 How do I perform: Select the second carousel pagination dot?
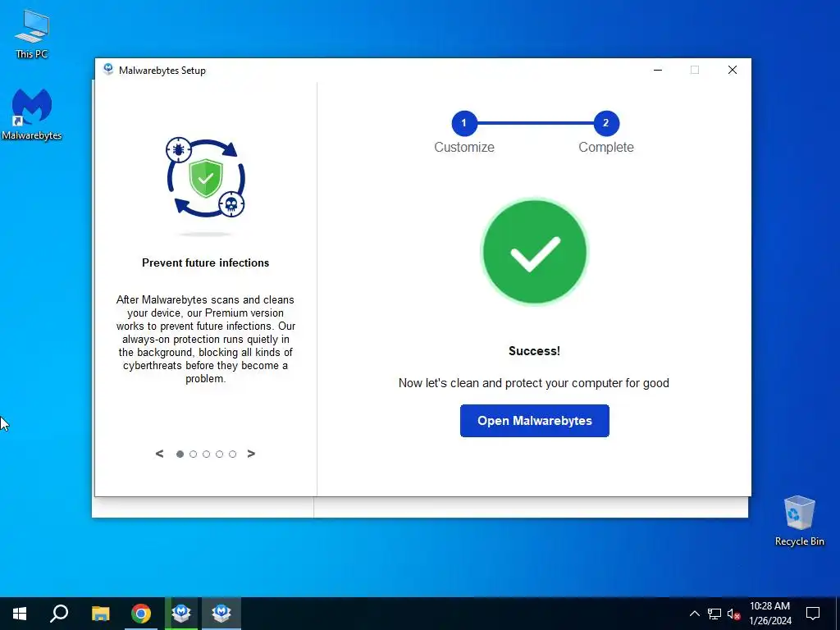tap(194, 454)
